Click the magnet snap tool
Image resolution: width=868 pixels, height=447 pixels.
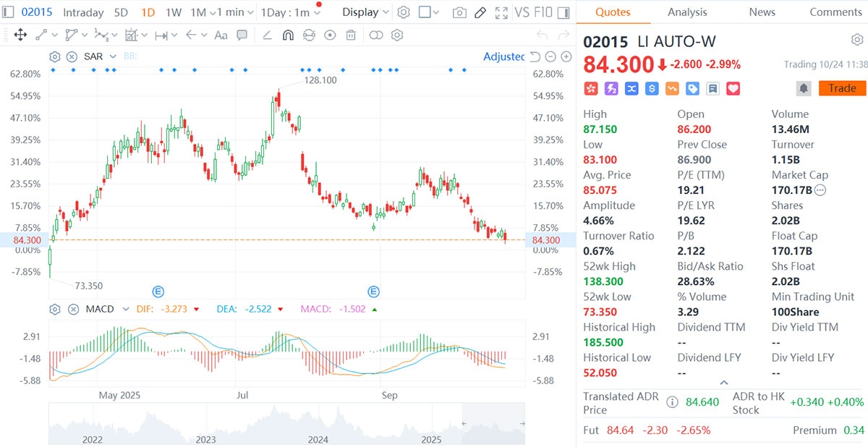click(x=288, y=35)
